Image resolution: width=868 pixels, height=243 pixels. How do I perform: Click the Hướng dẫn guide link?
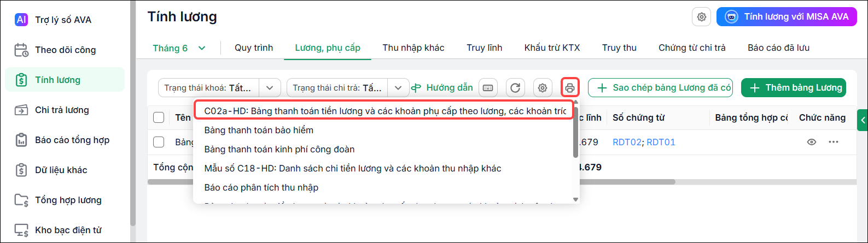click(x=442, y=88)
